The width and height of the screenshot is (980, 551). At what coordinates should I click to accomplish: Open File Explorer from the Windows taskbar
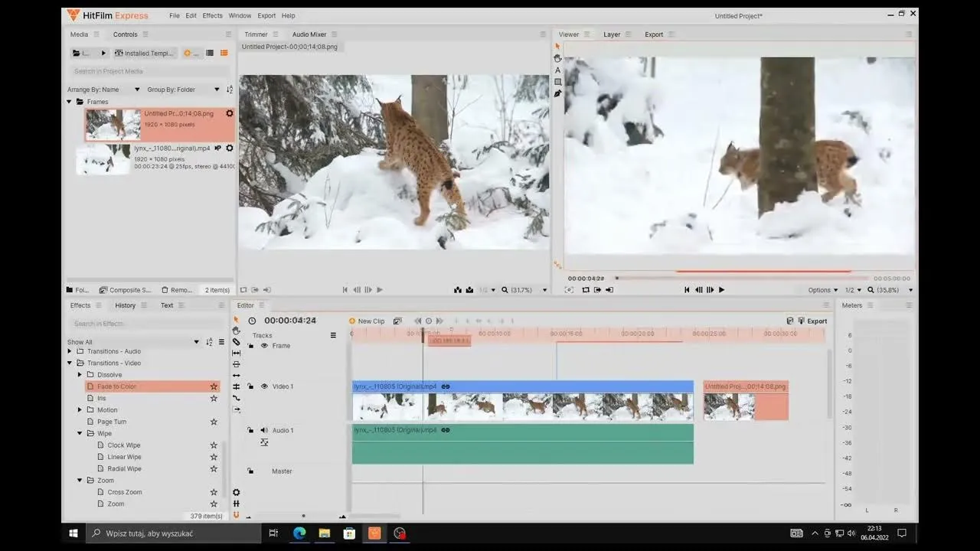point(324,533)
